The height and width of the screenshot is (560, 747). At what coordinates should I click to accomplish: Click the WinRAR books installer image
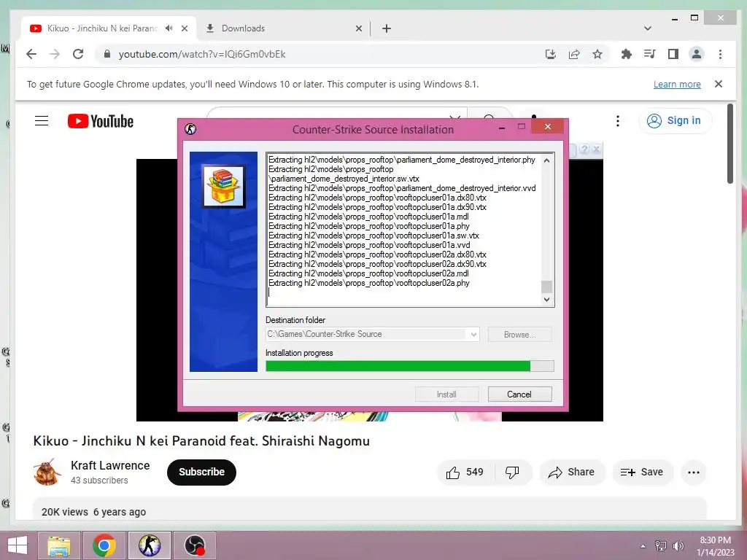click(223, 186)
